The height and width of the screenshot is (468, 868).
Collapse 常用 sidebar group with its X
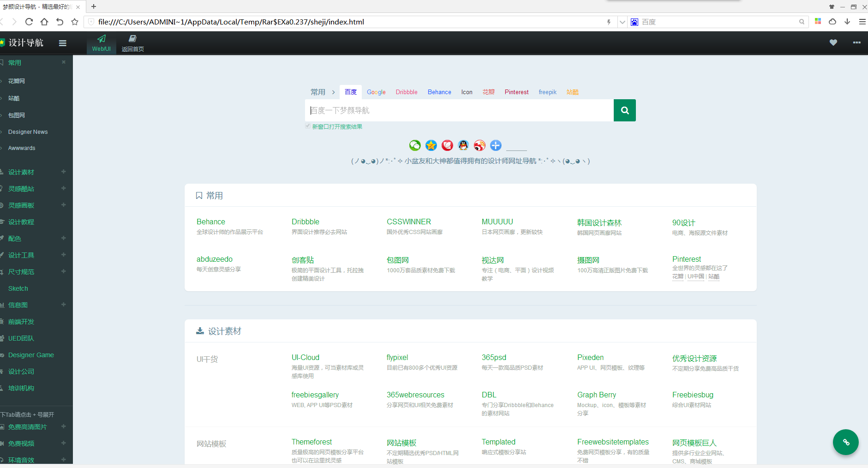[x=64, y=62]
